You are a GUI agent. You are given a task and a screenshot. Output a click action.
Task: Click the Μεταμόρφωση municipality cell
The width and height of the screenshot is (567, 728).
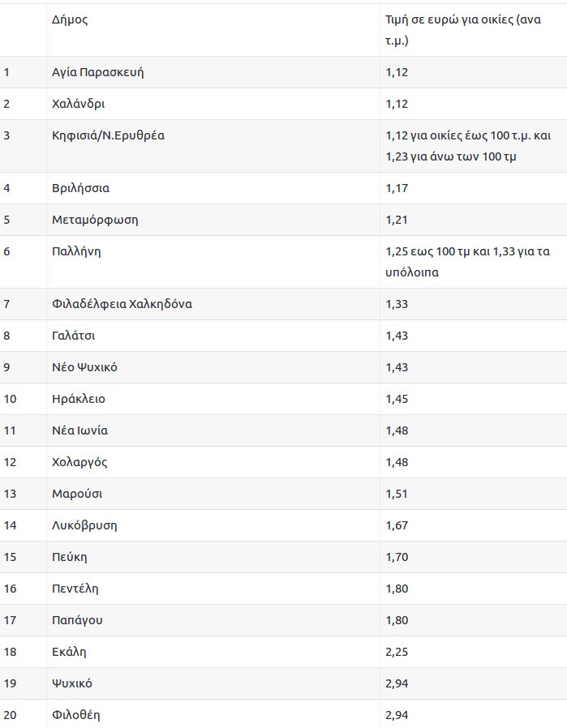pyautogui.click(x=91, y=221)
